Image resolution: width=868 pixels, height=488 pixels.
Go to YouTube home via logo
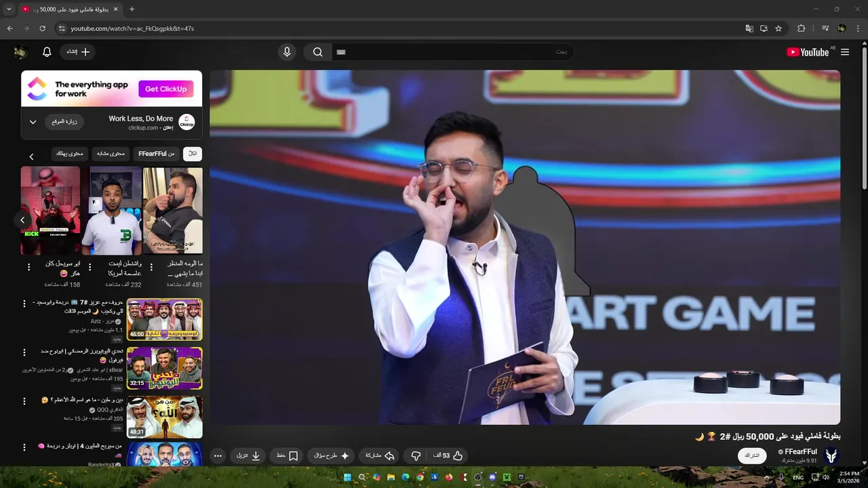click(x=808, y=52)
